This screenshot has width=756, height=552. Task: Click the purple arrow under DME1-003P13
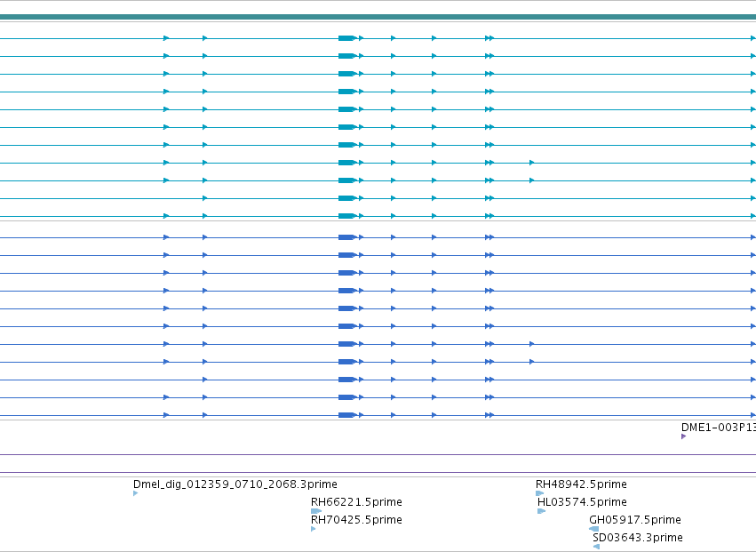click(x=684, y=436)
